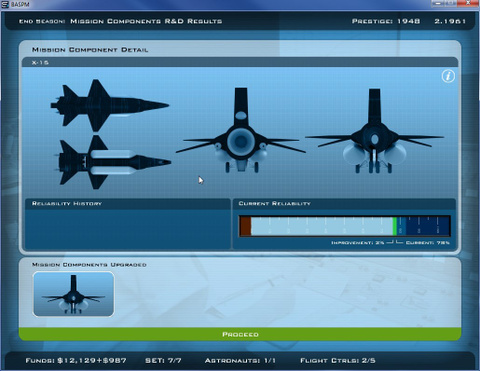Click the Flight Ctrls 2/5 indicator
This screenshot has width=480, height=371.
[338, 360]
